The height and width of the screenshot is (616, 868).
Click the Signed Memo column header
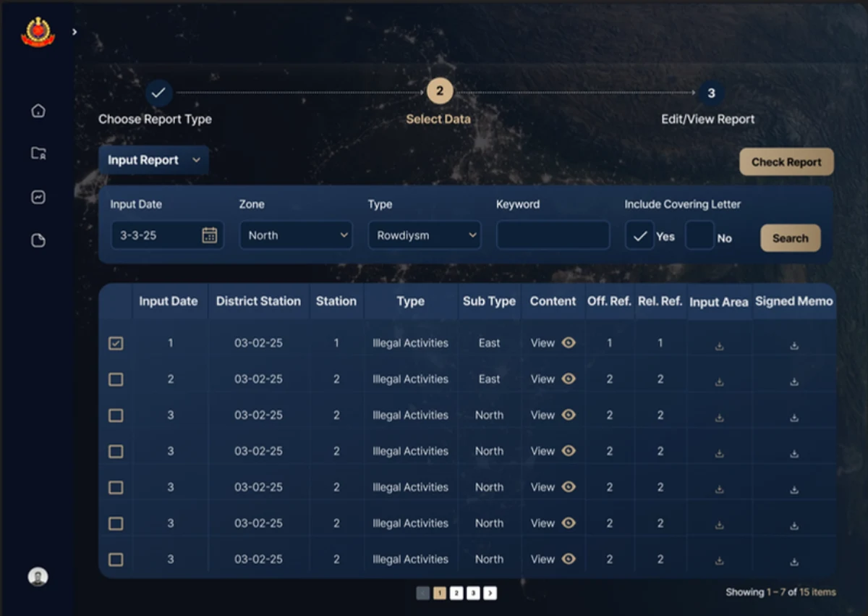(x=794, y=301)
